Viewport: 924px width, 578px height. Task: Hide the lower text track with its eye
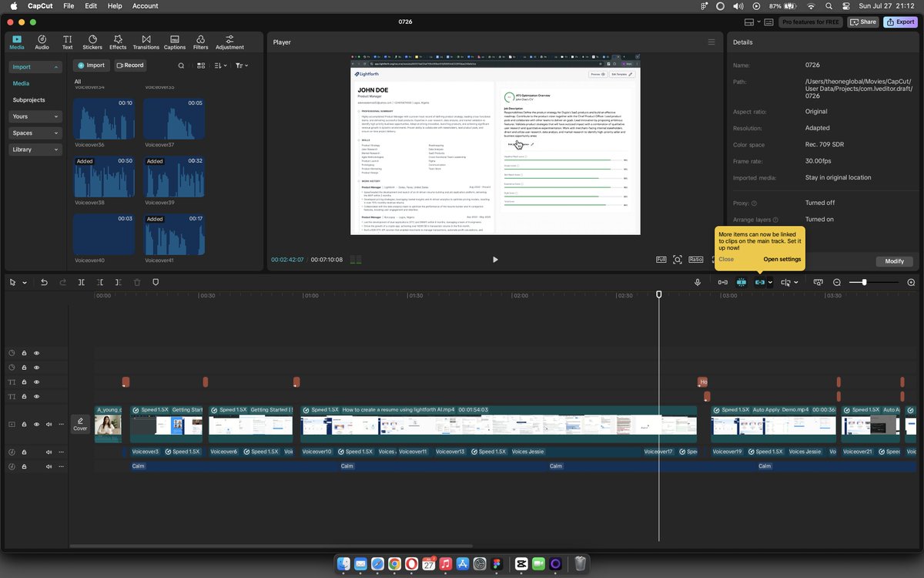click(x=36, y=396)
